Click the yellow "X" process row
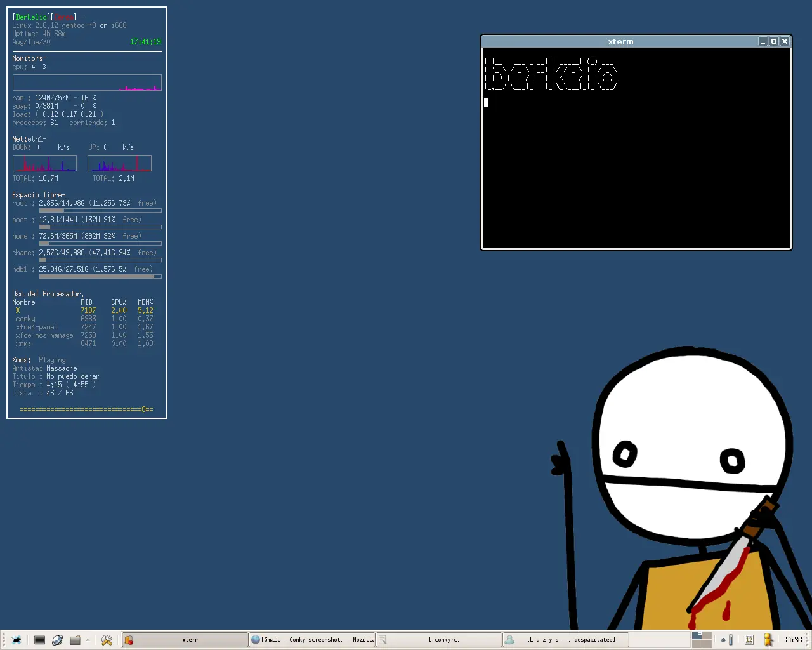 84,310
